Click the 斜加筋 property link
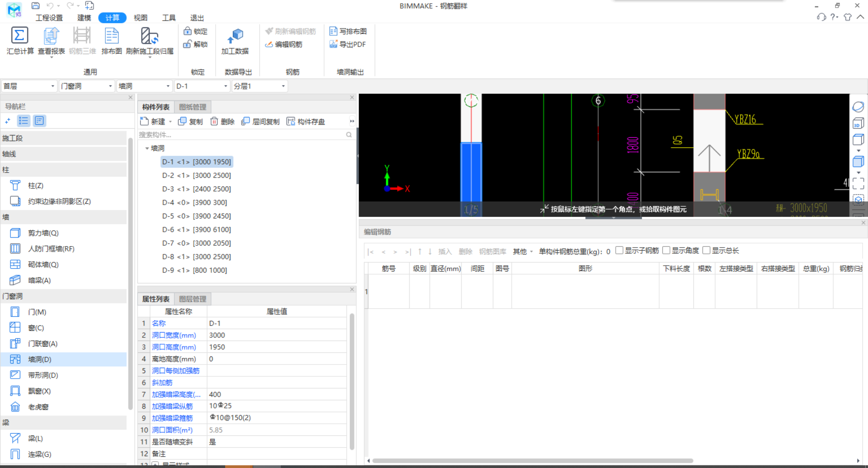This screenshot has width=868, height=468. click(x=162, y=383)
